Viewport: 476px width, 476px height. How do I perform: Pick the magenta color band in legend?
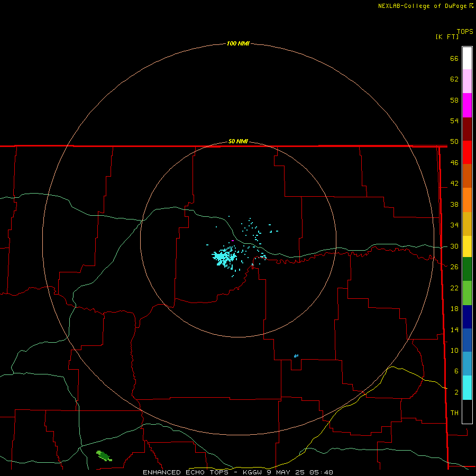467,105
